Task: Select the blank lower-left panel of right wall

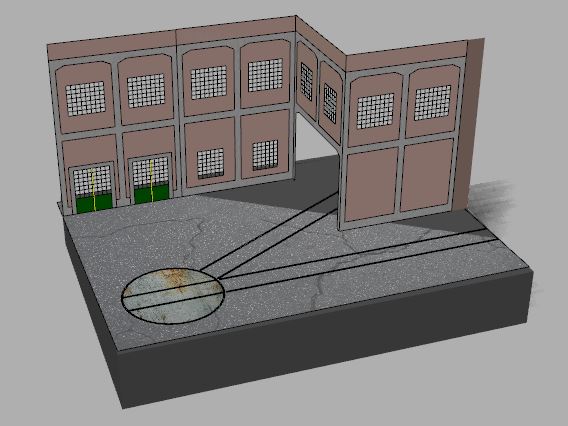Action: 372,184
